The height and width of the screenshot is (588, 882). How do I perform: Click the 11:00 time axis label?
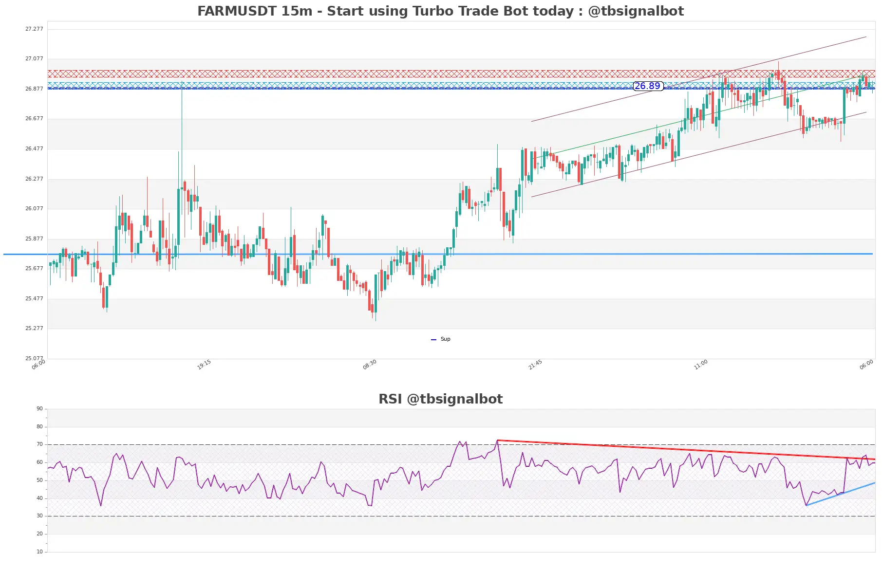(x=701, y=365)
